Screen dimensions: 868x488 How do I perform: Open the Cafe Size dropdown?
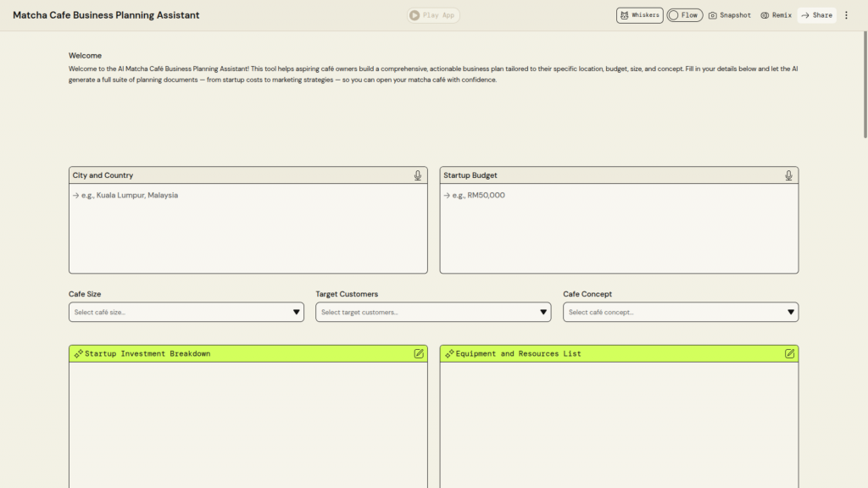[186, 312]
